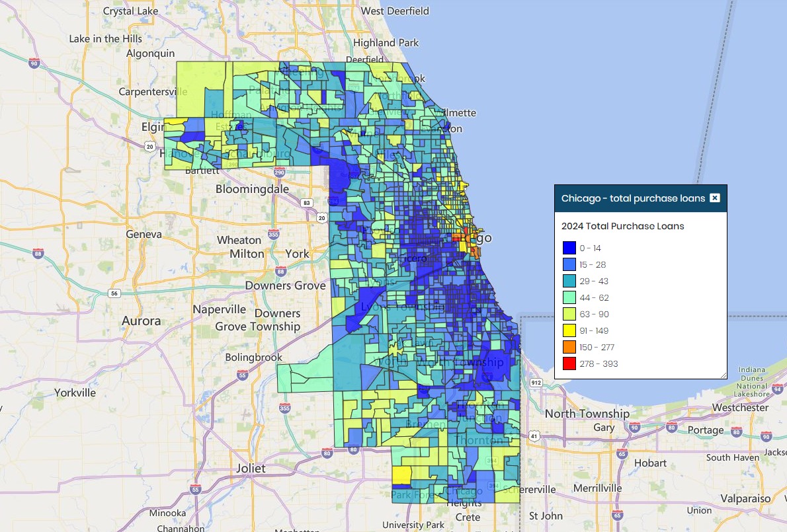The height and width of the screenshot is (532, 787).
Task: Click the Portage city label
Action: [x=705, y=430]
